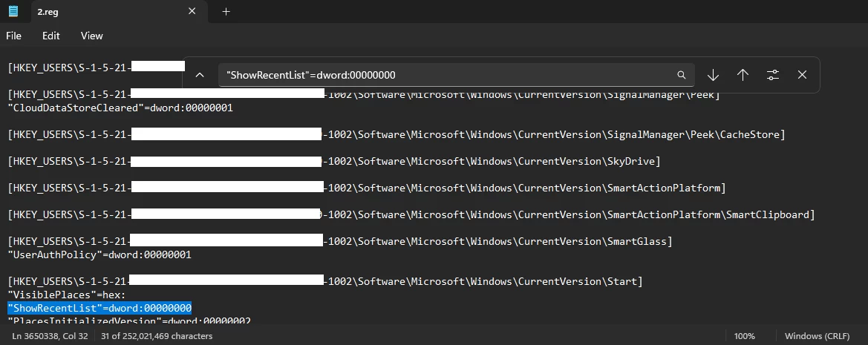868x345 pixels.
Task: Close the find bar
Action: 802,75
